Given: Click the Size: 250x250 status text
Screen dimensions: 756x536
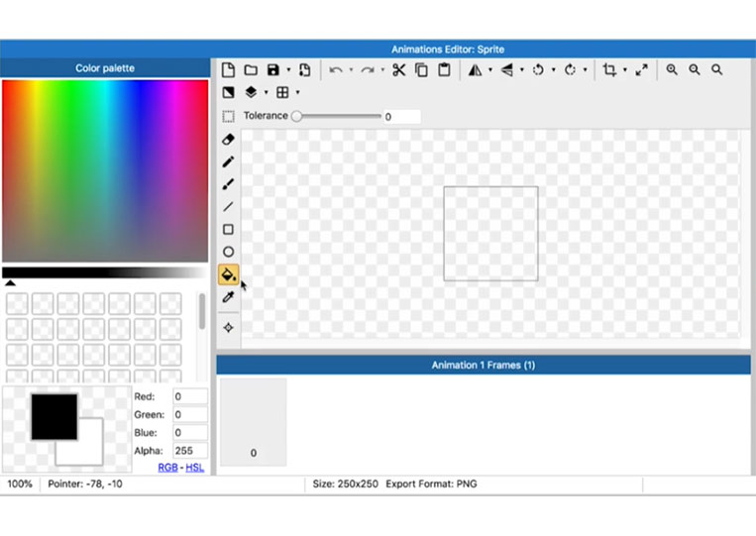Looking at the screenshot, I should [x=345, y=483].
